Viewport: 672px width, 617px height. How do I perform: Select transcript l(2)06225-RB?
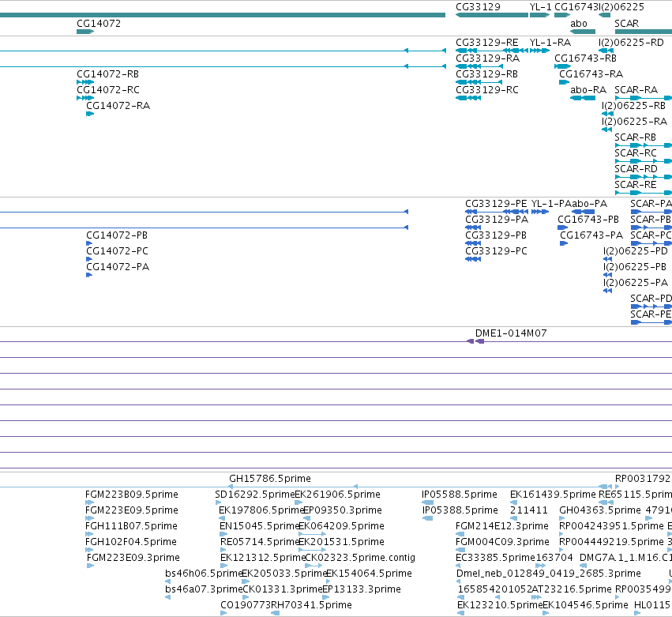(x=608, y=114)
